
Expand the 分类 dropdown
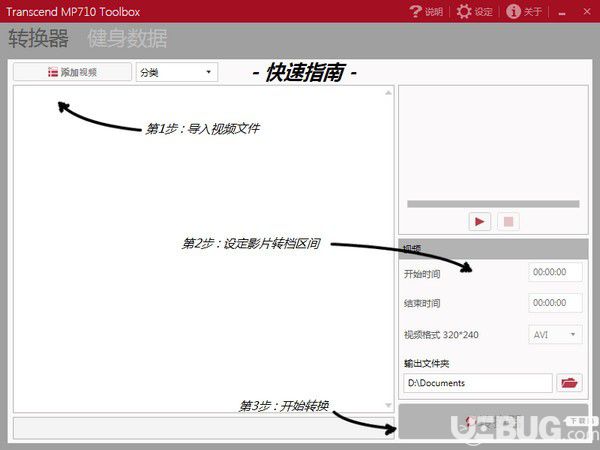[177, 72]
